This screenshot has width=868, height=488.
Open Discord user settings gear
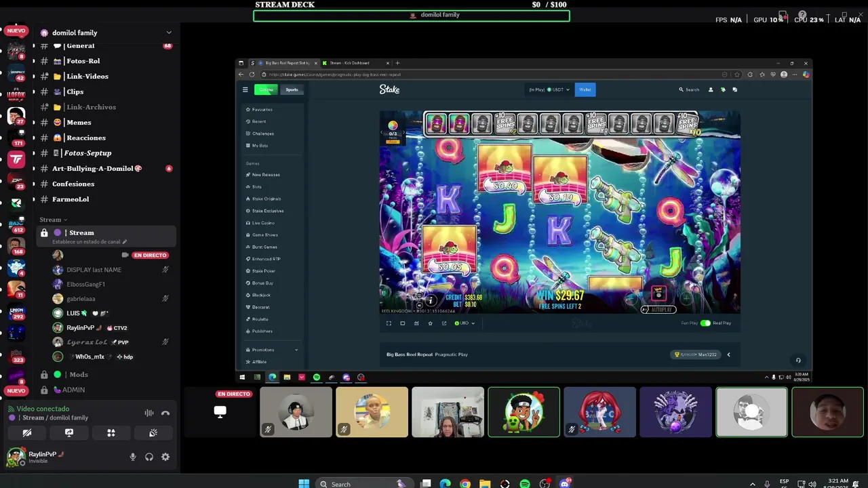[165, 457]
